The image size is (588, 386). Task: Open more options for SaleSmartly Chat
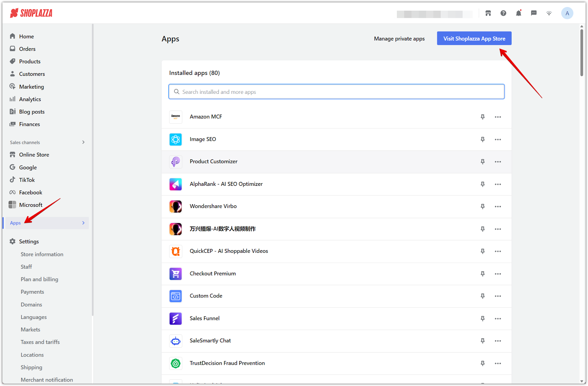(498, 341)
